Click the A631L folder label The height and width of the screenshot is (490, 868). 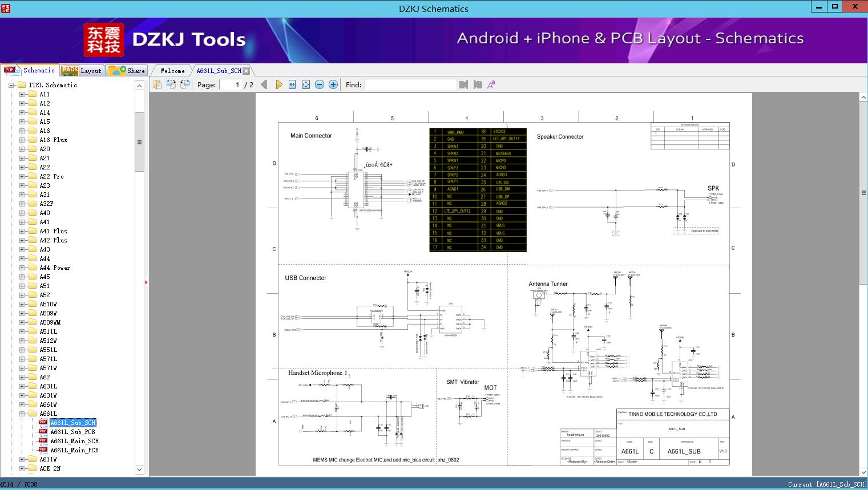(49, 386)
